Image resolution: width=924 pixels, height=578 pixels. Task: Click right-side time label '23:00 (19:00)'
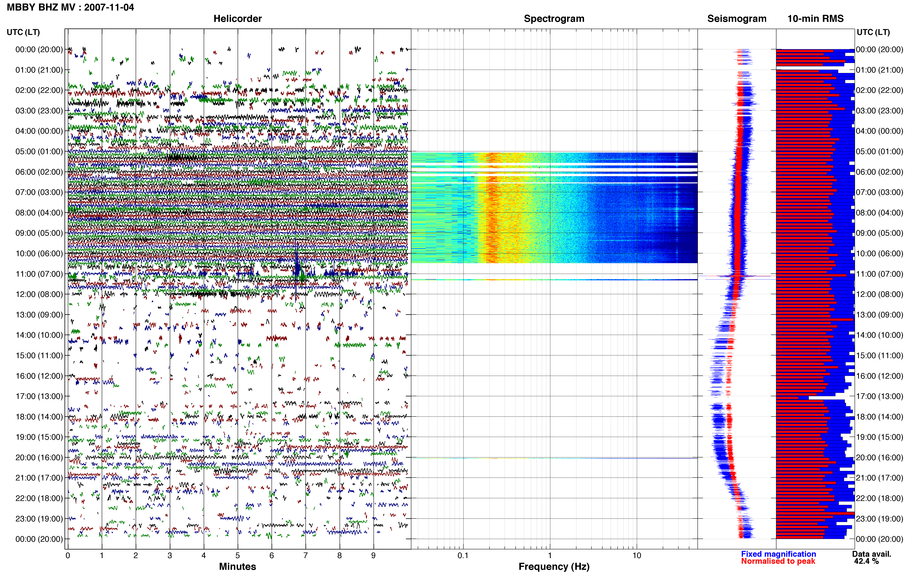(x=880, y=519)
